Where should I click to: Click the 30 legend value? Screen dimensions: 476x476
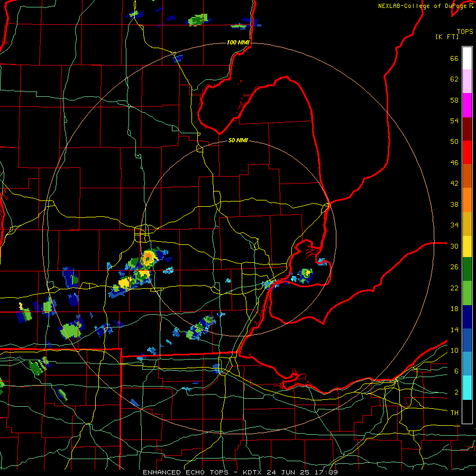point(454,246)
